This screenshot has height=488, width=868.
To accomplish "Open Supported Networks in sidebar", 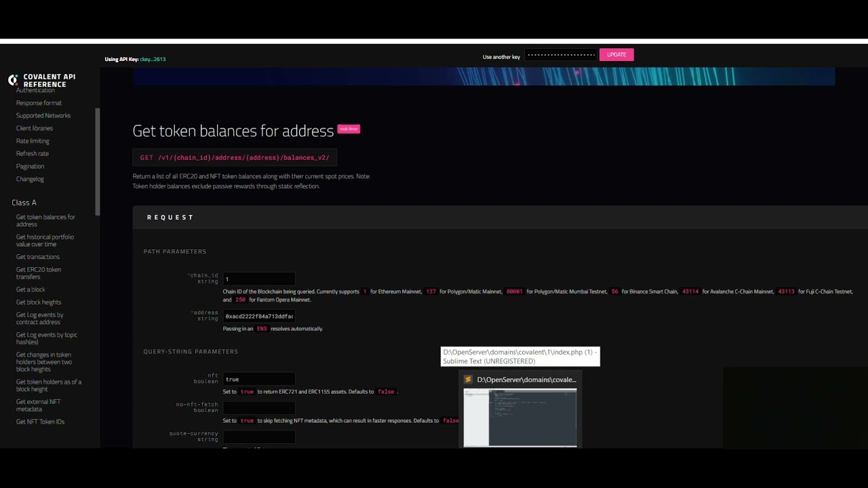I will click(43, 115).
